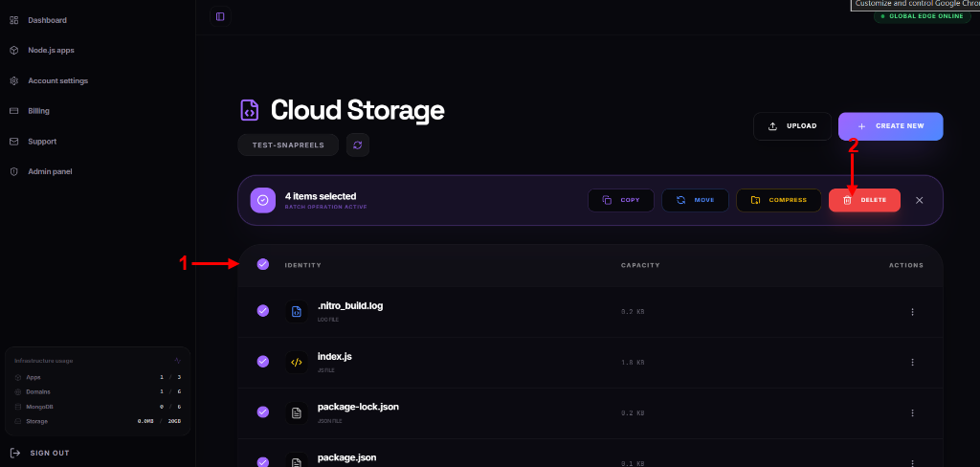The image size is (980, 467).
Task: Uncheck the package.json checkbox
Action: pyautogui.click(x=263, y=462)
